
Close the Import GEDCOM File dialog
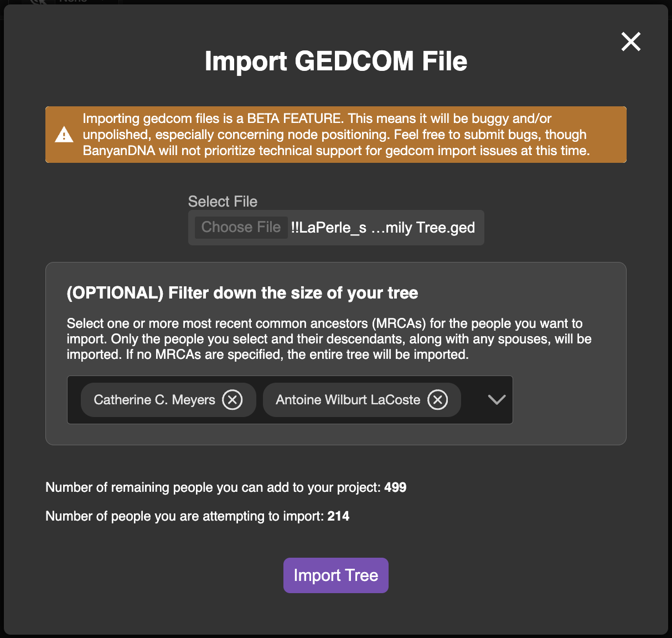point(630,42)
